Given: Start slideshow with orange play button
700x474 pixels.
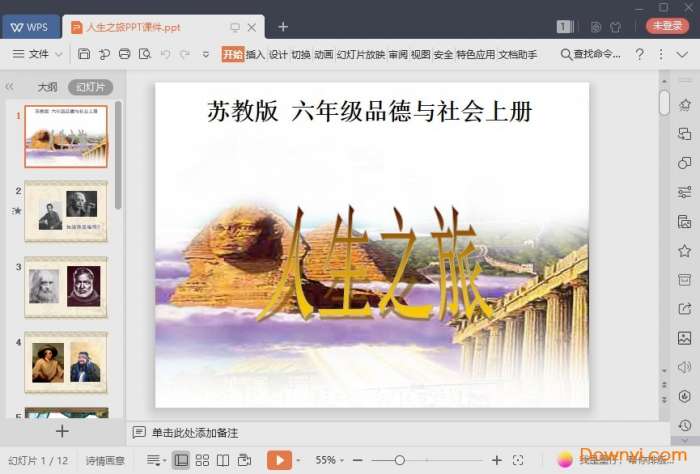Looking at the screenshot, I should coord(279,460).
